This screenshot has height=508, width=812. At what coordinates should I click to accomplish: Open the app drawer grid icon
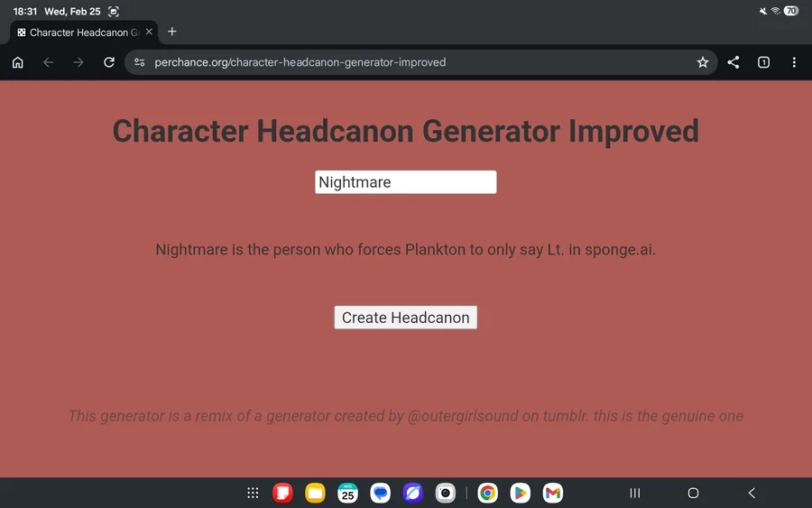tap(253, 493)
